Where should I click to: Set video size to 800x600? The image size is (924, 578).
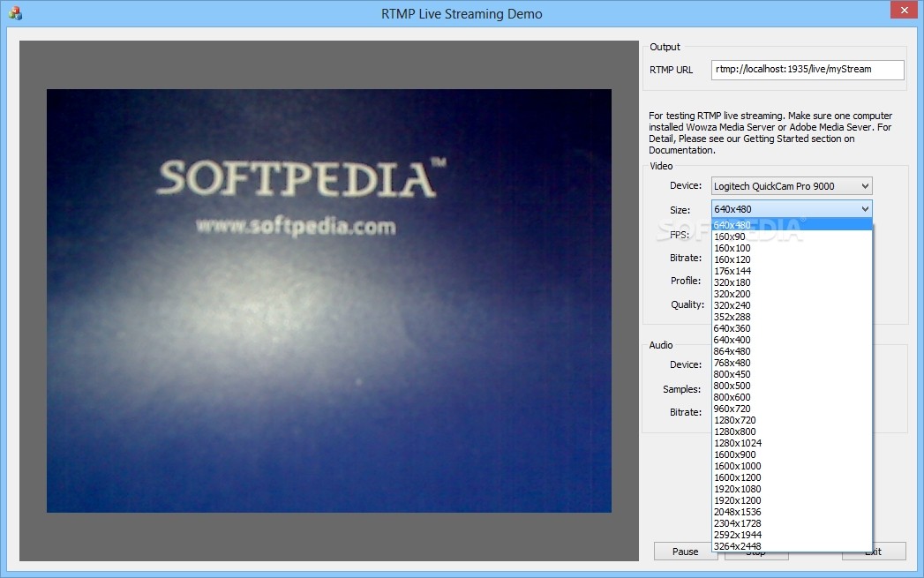[x=792, y=397]
